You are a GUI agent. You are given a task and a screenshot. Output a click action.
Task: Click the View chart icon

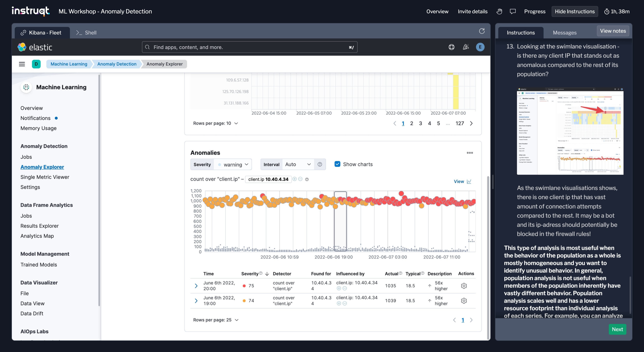coord(469,182)
